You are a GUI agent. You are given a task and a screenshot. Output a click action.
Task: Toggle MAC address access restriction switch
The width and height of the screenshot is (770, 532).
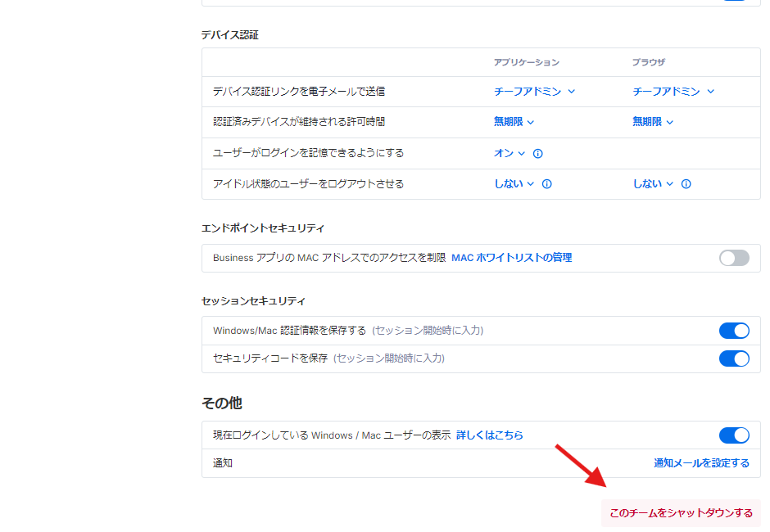[x=734, y=258]
